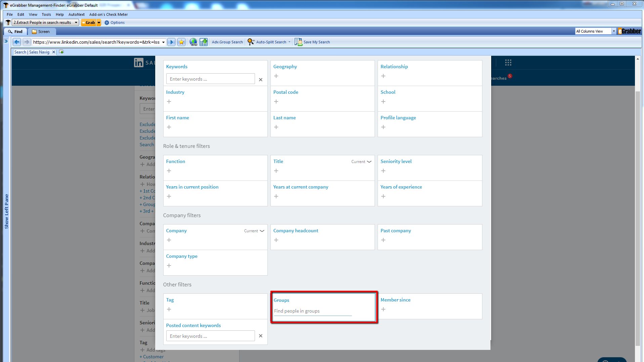Add a School filter with plus
The image size is (644, 362).
[383, 102]
